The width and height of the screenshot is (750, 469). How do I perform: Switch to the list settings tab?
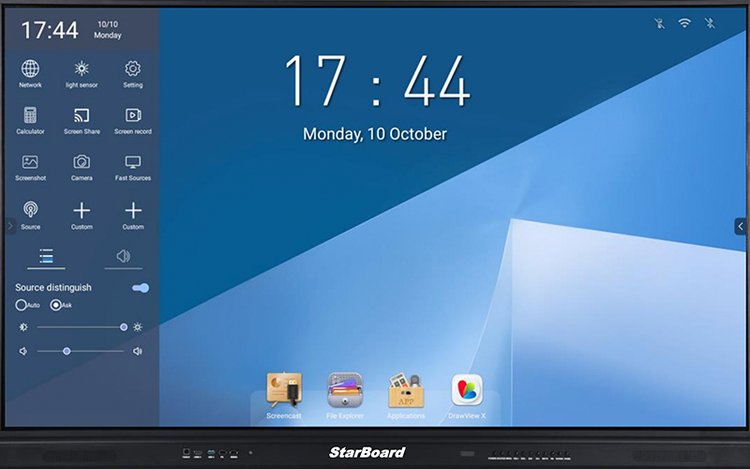tap(46, 257)
